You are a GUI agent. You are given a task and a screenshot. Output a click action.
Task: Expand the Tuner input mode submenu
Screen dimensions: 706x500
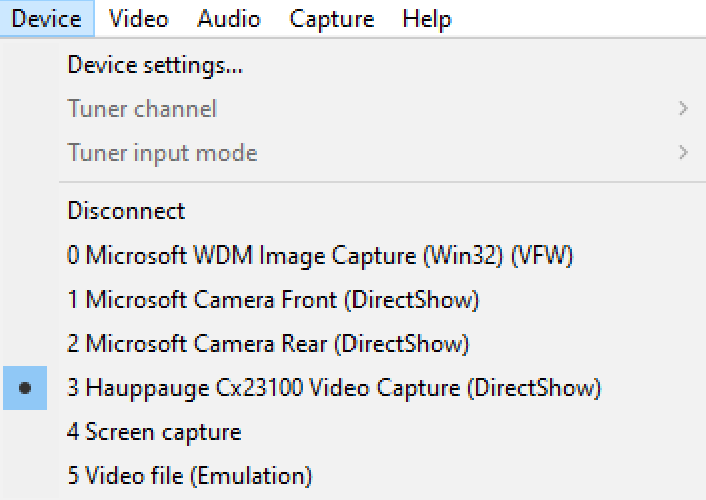[354, 153]
